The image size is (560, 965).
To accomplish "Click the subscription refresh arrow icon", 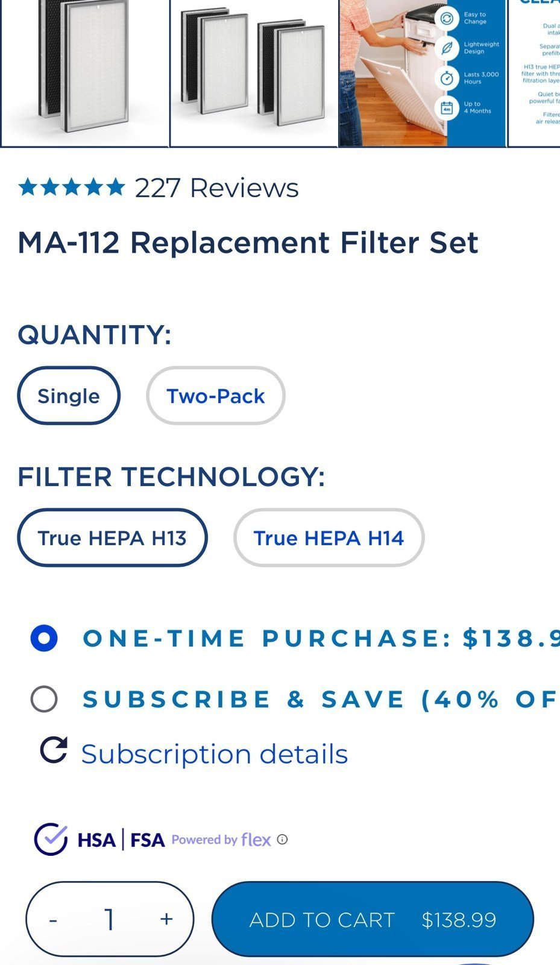I will 54,750.
